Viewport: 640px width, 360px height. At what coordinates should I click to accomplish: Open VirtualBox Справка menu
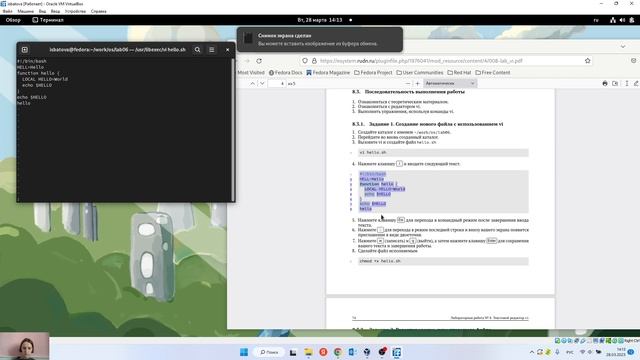(98, 11)
